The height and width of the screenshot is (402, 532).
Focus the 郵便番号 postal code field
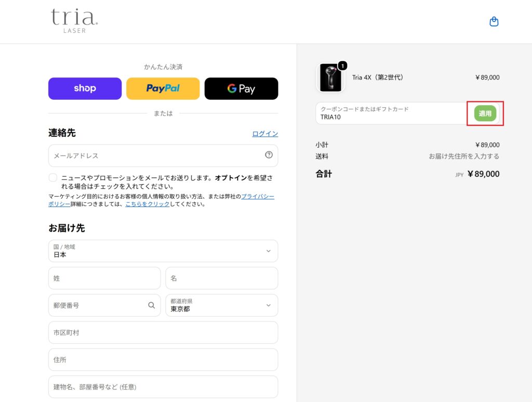tap(104, 305)
